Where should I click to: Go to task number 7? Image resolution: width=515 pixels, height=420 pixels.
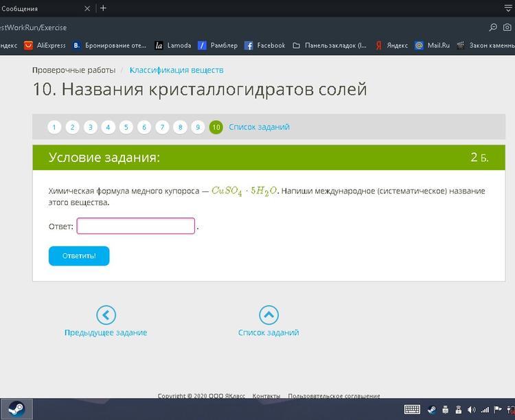pos(162,127)
